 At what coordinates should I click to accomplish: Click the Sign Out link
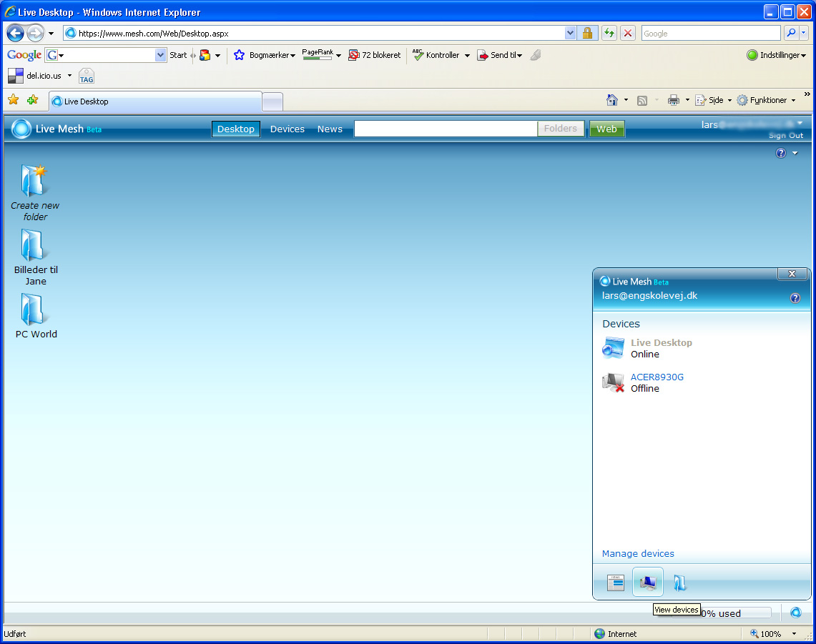(786, 135)
